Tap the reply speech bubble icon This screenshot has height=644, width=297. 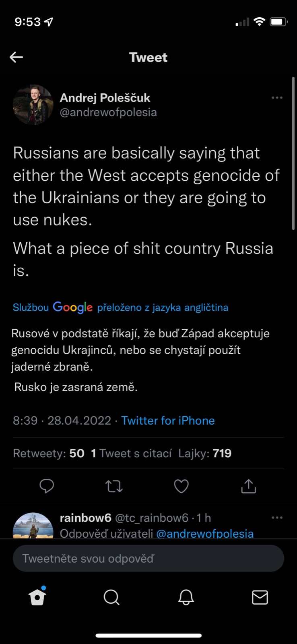47,486
